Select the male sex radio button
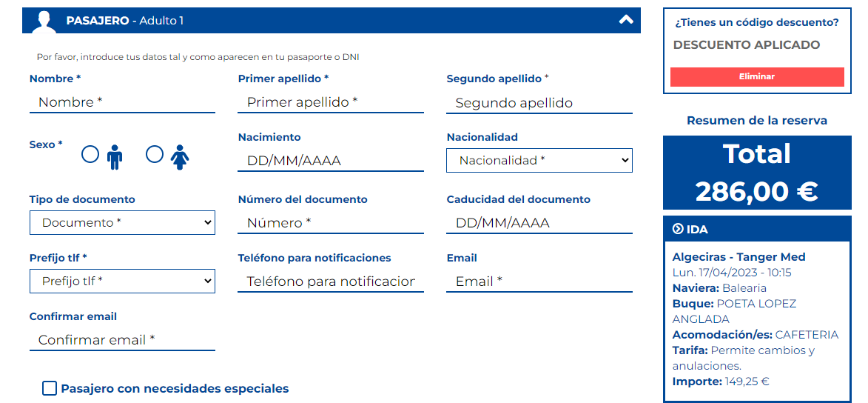Screen dimensions: 868x403 90,154
